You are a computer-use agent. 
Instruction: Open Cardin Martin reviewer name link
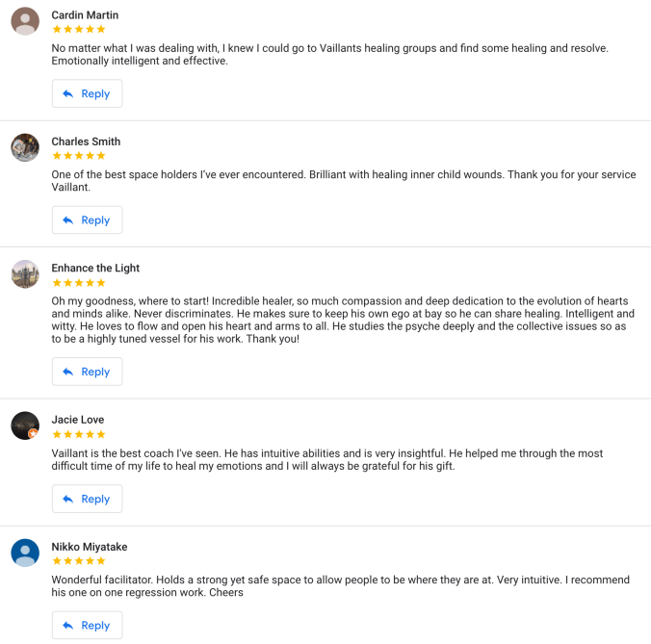pos(85,15)
